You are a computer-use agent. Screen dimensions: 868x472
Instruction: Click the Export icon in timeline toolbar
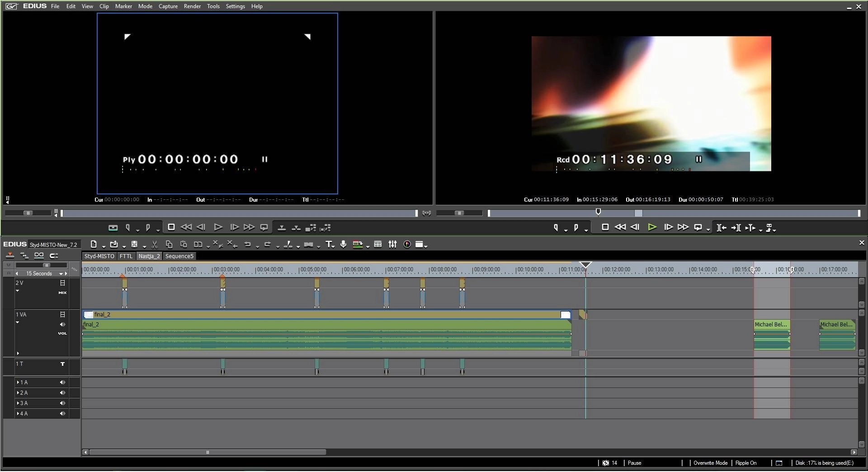pyautogui.click(x=358, y=244)
